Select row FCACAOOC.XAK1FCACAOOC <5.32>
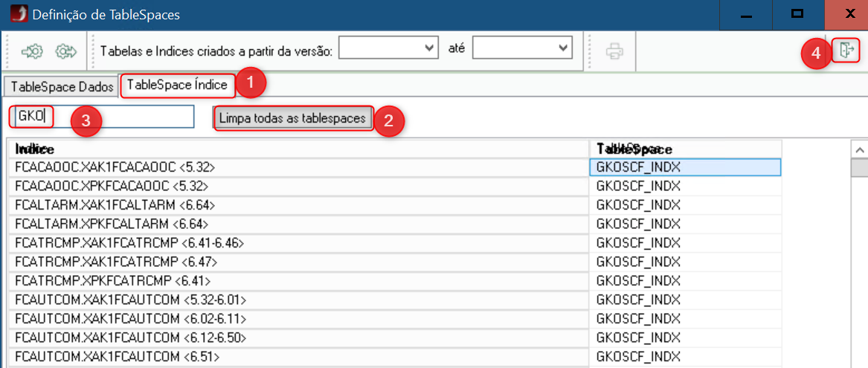868x368 pixels. pos(299,167)
